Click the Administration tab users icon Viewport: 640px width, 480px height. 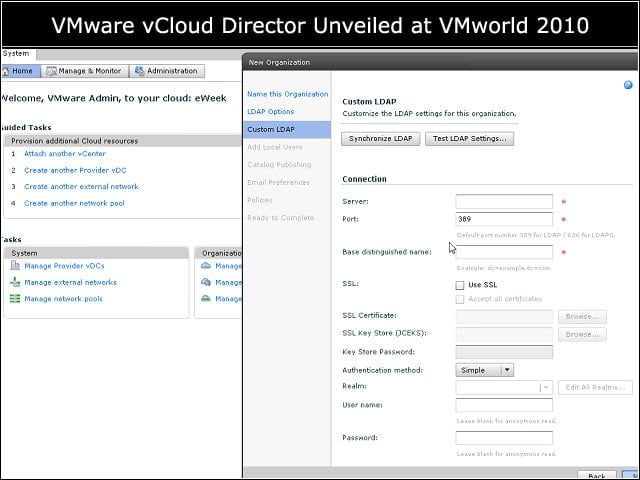click(x=140, y=71)
